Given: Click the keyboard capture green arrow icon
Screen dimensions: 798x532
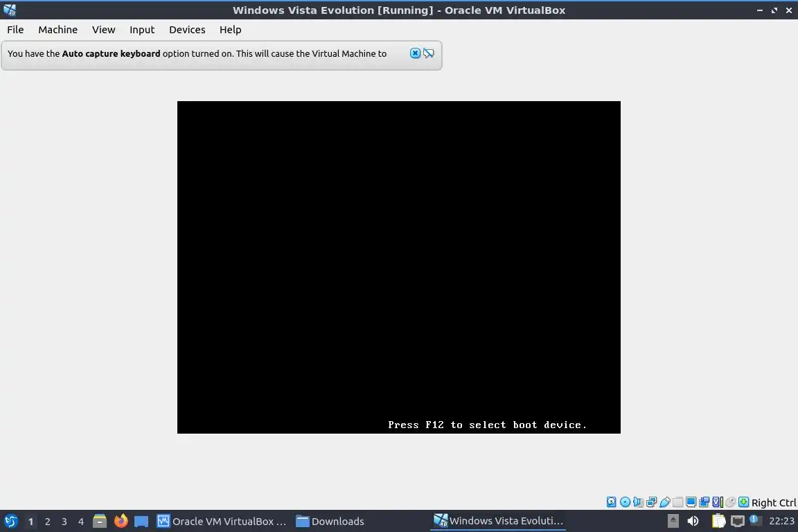Looking at the screenshot, I should [x=743, y=502].
